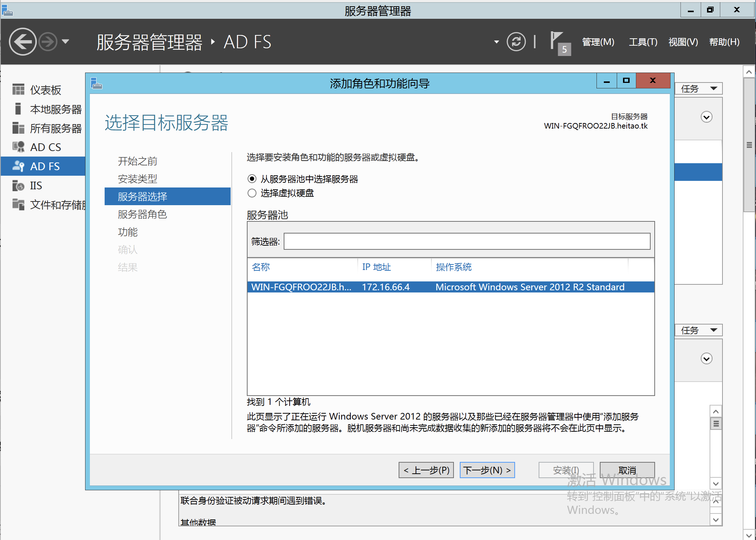The height and width of the screenshot is (540, 756).
Task: Click the events panel scrollbar up arrow
Action: (716, 411)
